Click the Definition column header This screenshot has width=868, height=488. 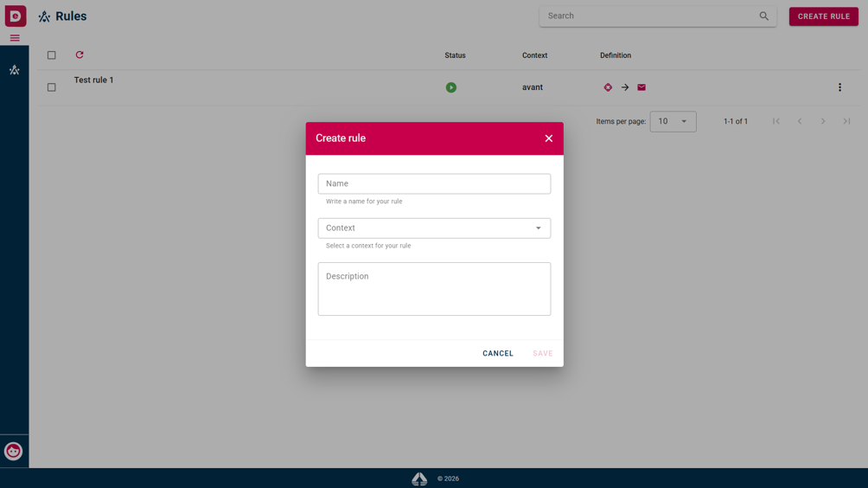(616, 55)
